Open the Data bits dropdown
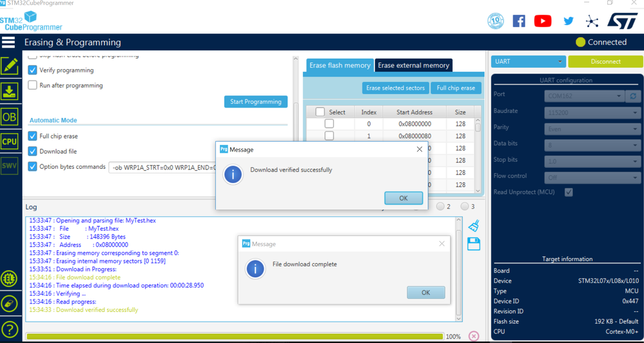 (x=592, y=145)
